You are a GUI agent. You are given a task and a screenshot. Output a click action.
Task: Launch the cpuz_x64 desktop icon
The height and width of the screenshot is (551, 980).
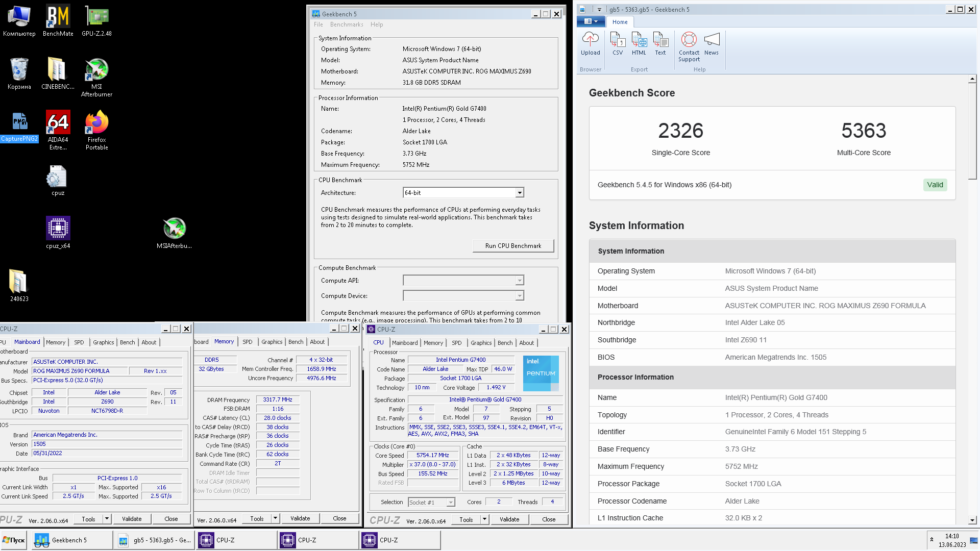58,233
